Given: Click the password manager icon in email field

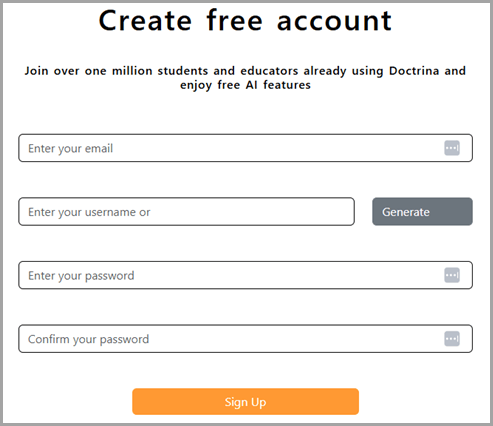Looking at the screenshot, I should (x=452, y=148).
